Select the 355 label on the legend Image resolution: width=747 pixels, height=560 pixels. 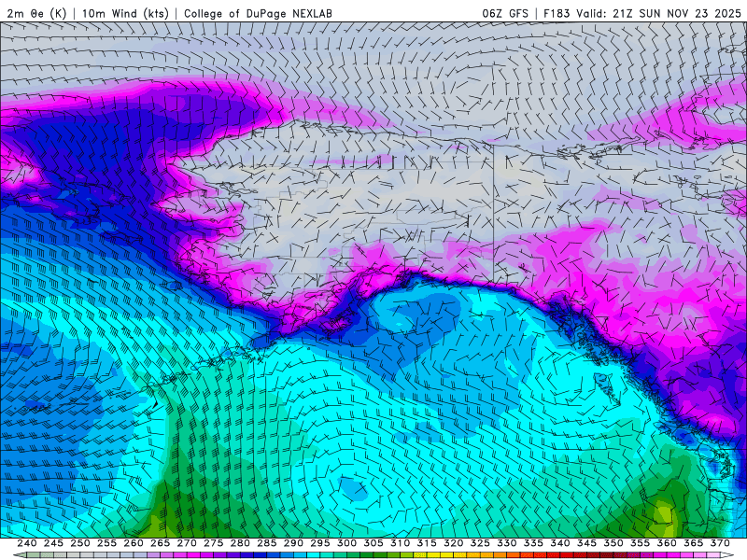tap(641, 543)
